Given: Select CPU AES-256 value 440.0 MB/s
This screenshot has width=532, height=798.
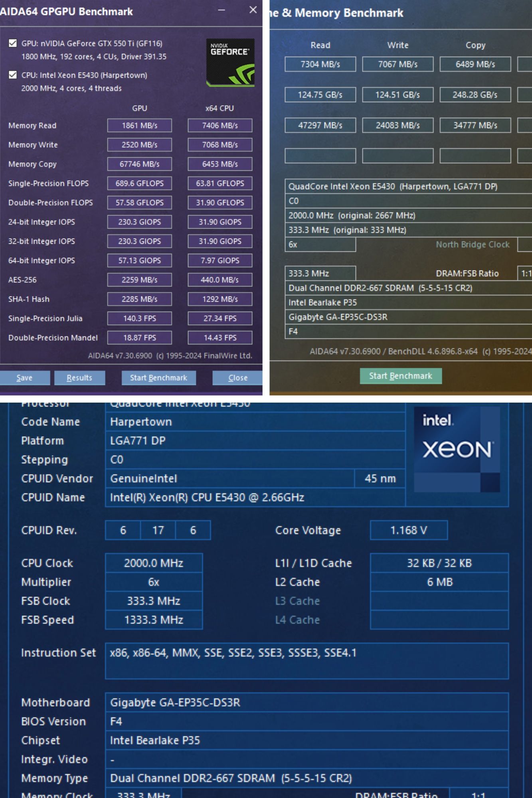Looking at the screenshot, I should pyautogui.click(x=220, y=280).
